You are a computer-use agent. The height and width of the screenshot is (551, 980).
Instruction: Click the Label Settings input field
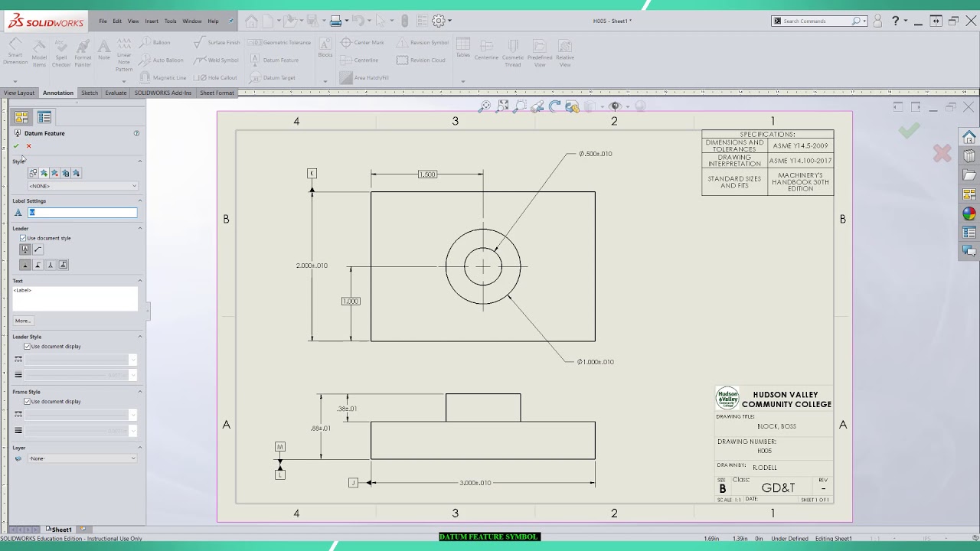click(x=83, y=213)
